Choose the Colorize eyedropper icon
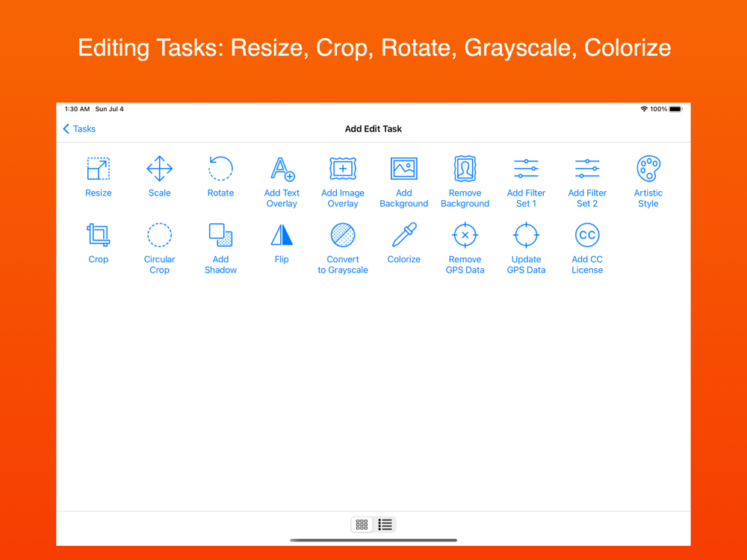 coord(404,234)
